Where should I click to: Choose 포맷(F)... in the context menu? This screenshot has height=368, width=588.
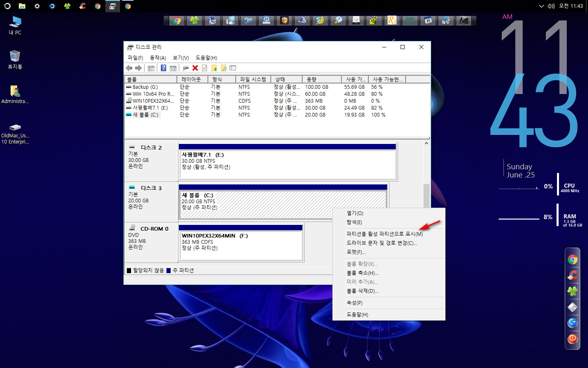pyautogui.click(x=389, y=252)
